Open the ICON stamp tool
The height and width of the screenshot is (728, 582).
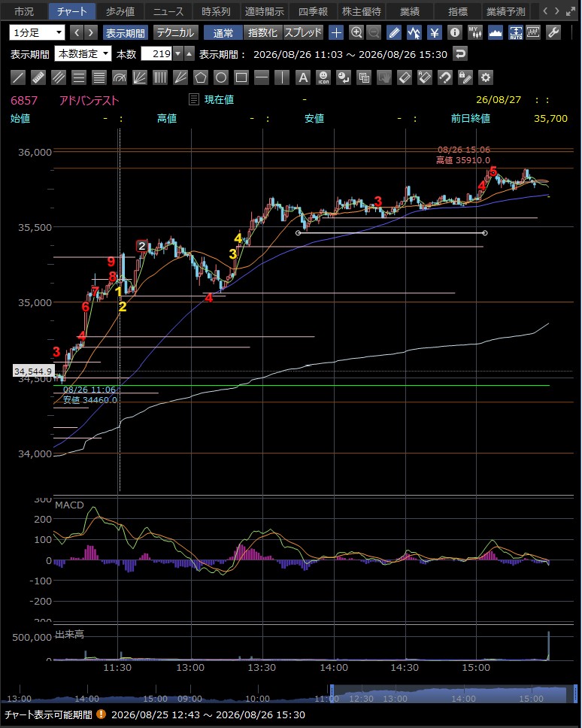click(323, 77)
